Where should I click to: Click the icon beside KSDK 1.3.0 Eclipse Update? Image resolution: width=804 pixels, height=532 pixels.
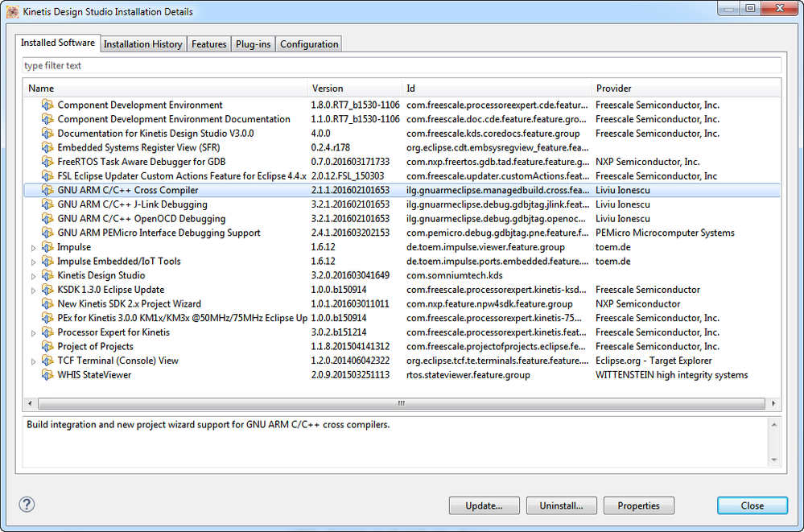[47, 290]
